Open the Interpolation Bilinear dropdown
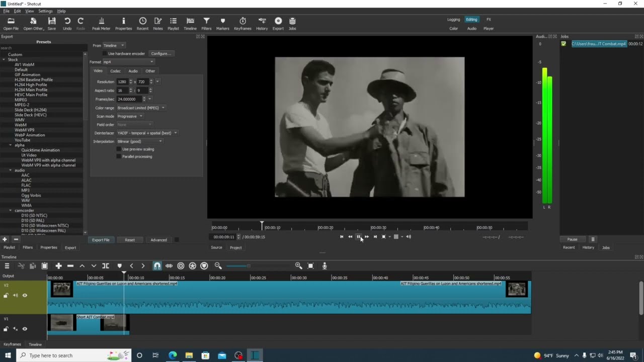644x362 pixels. click(x=139, y=141)
